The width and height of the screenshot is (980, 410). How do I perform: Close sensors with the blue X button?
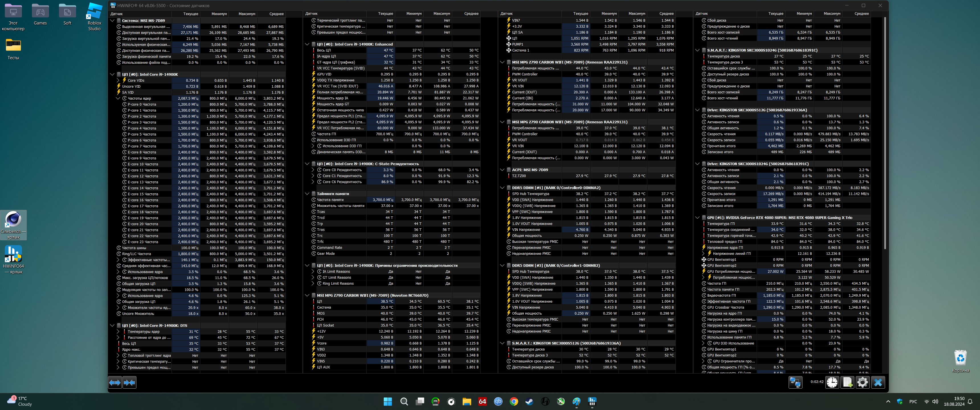pyautogui.click(x=878, y=382)
